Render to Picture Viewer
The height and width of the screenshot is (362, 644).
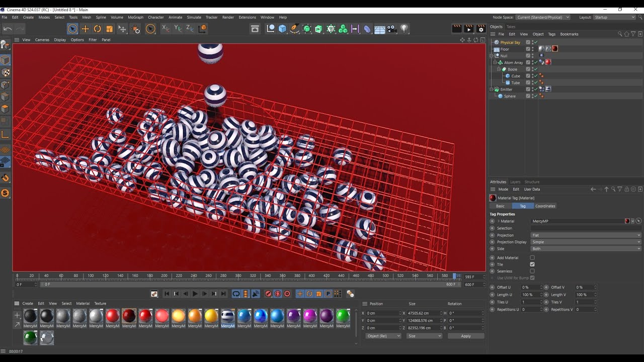coord(469,29)
